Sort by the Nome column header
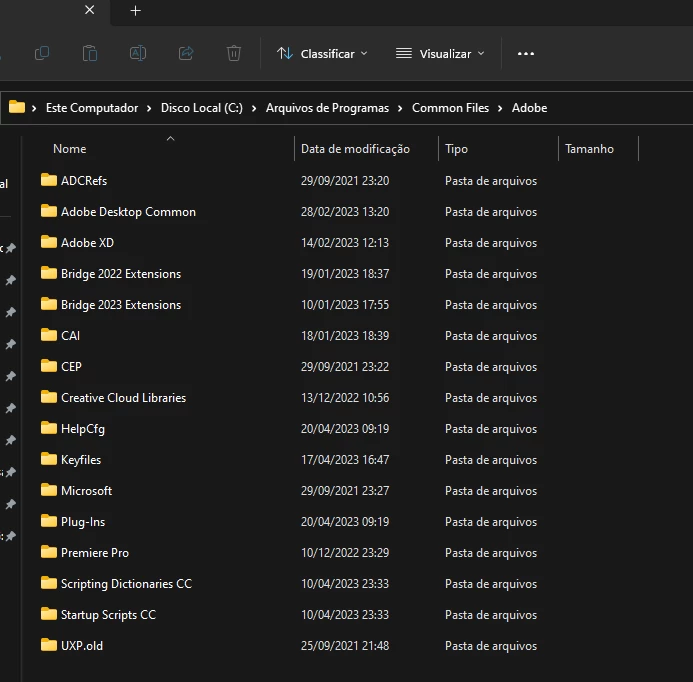The width and height of the screenshot is (693, 682). 69,149
